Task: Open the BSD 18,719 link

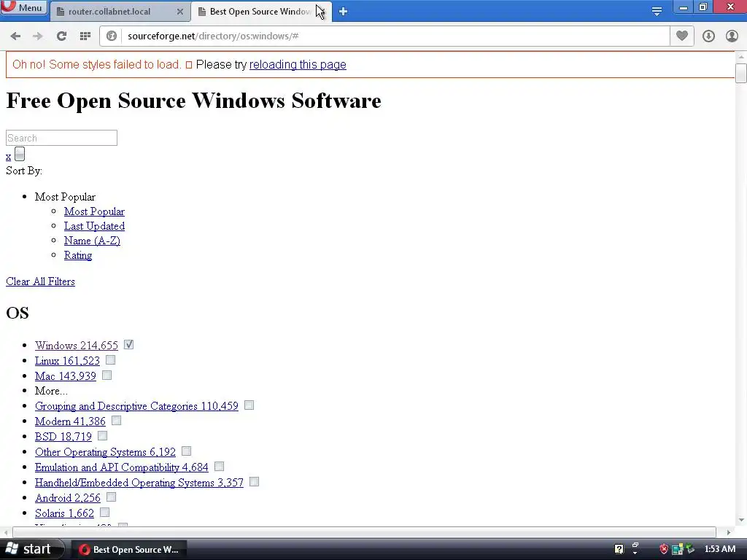Action: coord(63,437)
